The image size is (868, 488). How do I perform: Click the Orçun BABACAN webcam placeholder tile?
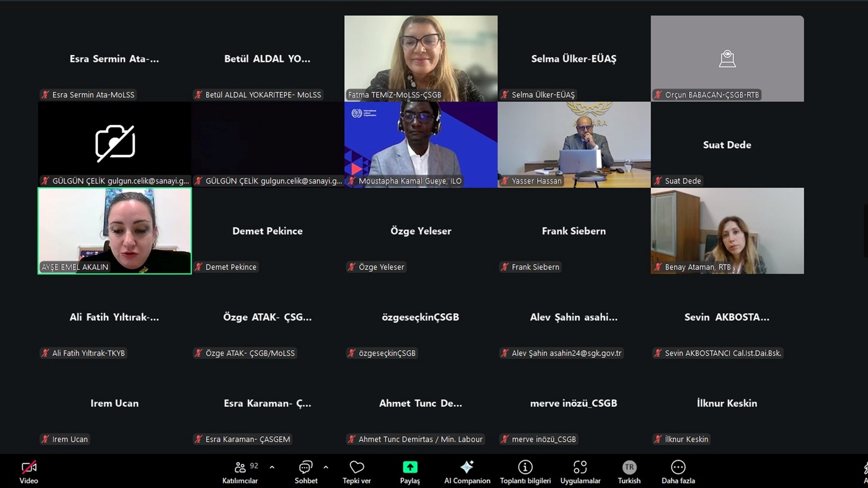click(x=727, y=59)
